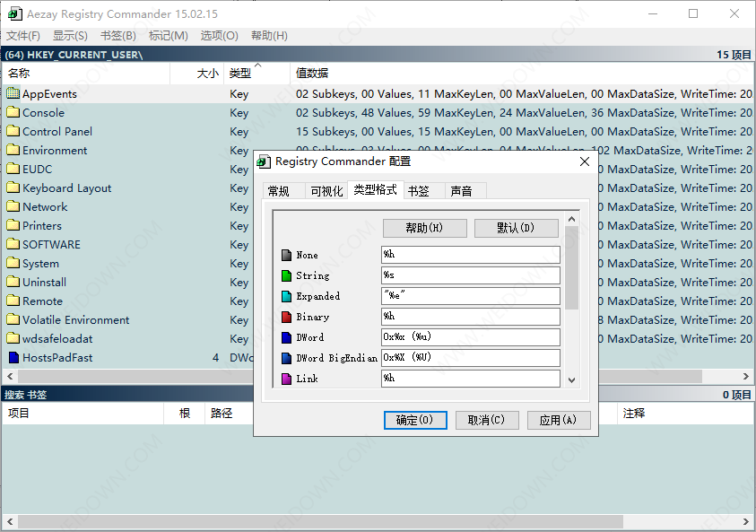Viewport: 756px width, 532px height.
Task: Click the Network folder icon
Action: click(x=13, y=206)
